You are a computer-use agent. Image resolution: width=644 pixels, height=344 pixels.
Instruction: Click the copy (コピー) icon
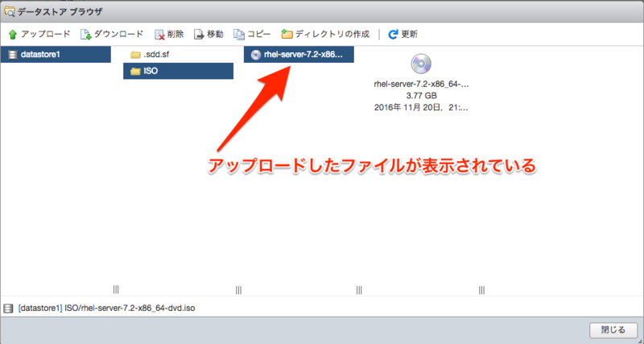pos(239,35)
